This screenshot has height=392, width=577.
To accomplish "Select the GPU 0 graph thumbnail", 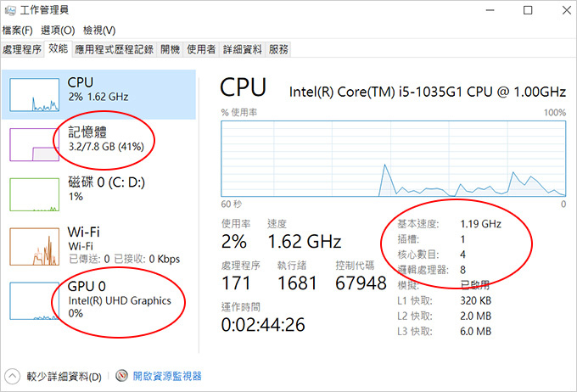I will coord(34,300).
